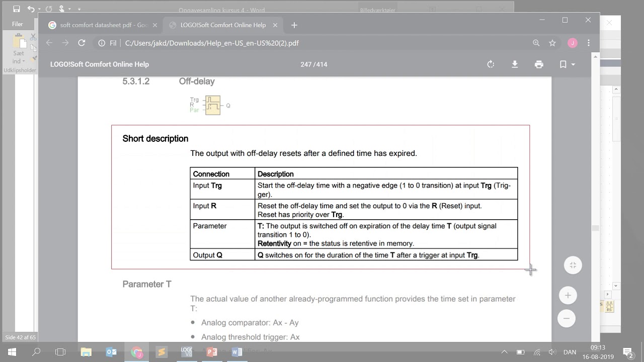This screenshot has width=644, height=362.
Task: Bookmark this page with the star icon
Action: 552,43
